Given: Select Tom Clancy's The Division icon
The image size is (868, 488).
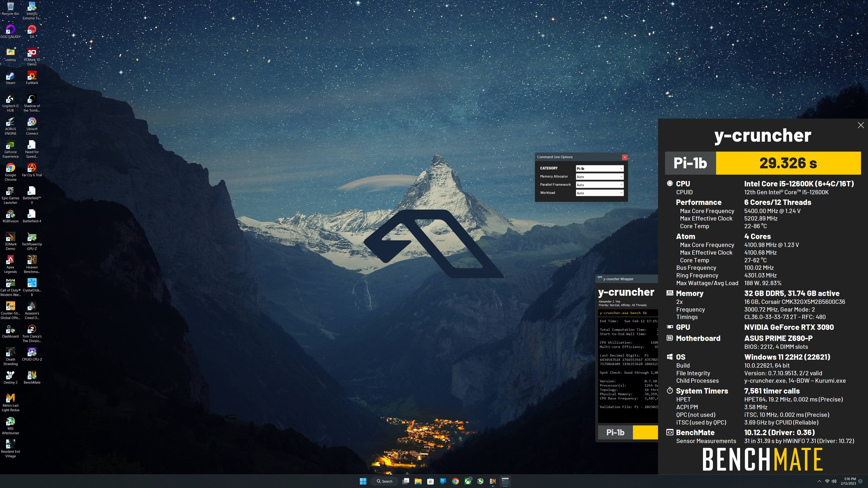Looking at the screenshot, I should point(32,334).
